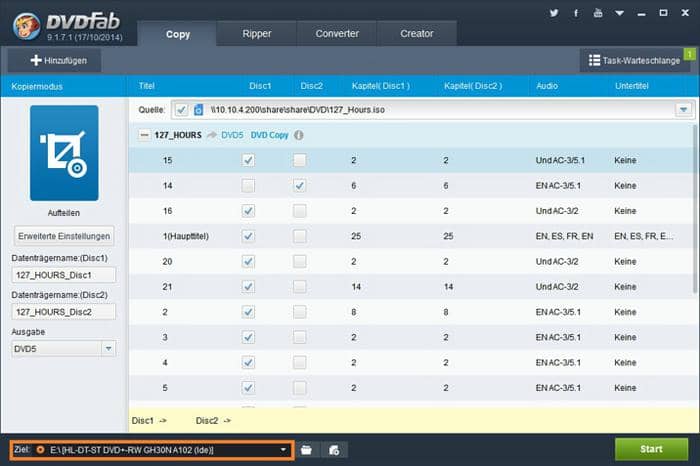Switch to the Converter tab

[337, 33]
